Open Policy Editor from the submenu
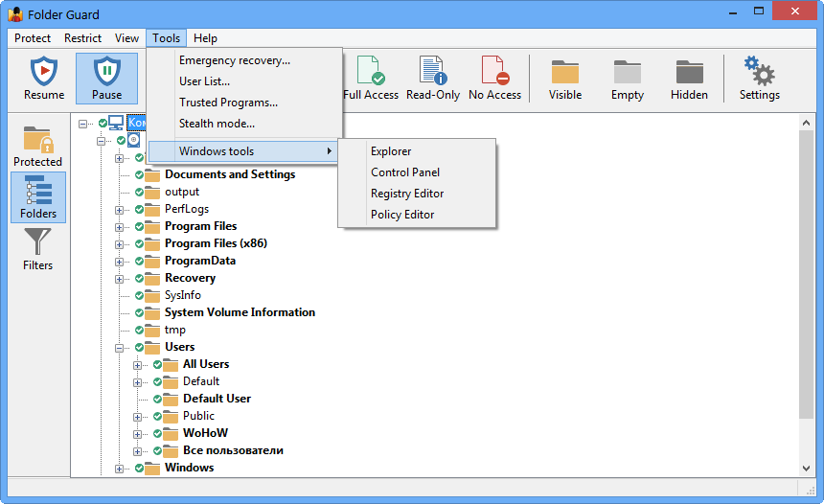This screenshot has width=824, height=504. tap(417, 215)
